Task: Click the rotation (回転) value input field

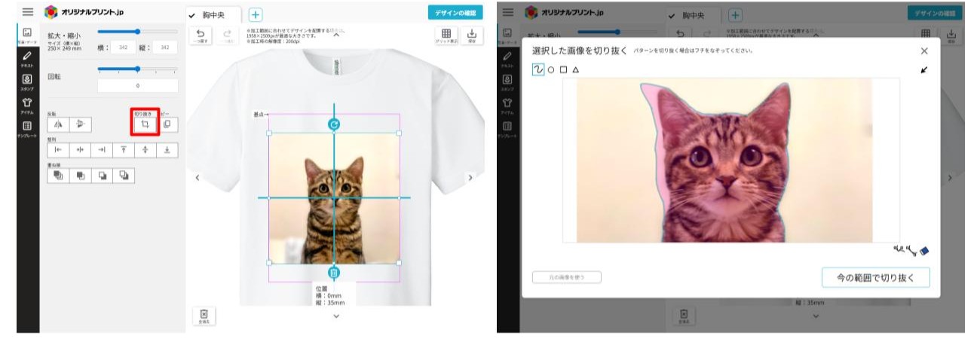Action: [137, 85]
